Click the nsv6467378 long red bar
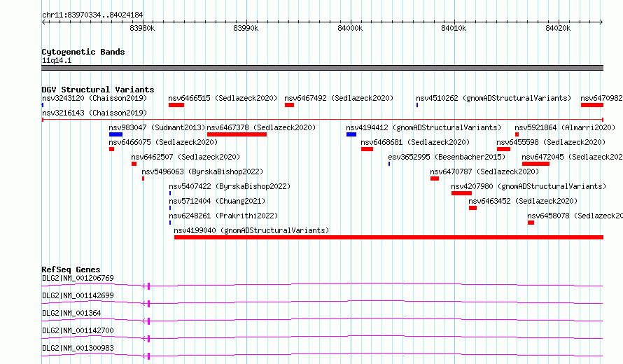Viewport: 623px width, 364px height. (237, 134)
